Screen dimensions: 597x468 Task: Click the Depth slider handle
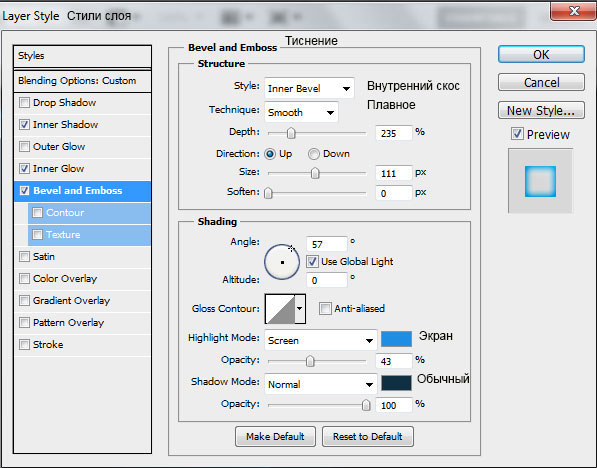click(x=291, y=133)
